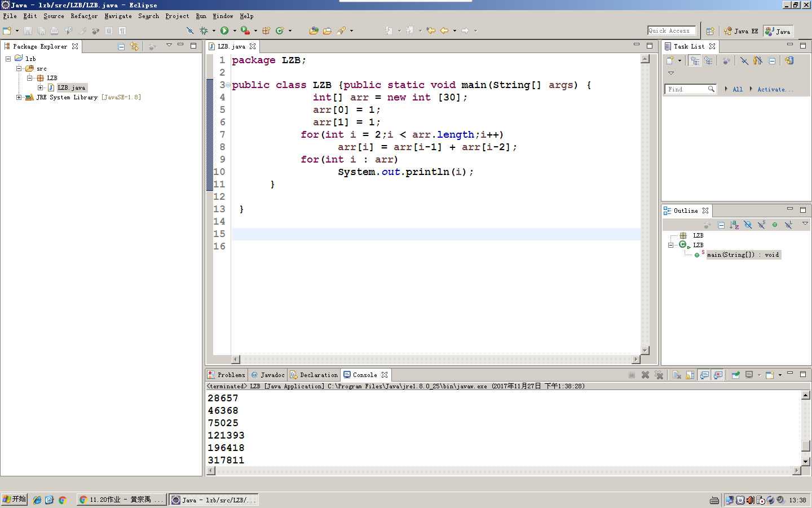The width and height of the screenshot is (812, 508).
Task: Click the Activate... link in Task List
Action: (x=775, y=89)
